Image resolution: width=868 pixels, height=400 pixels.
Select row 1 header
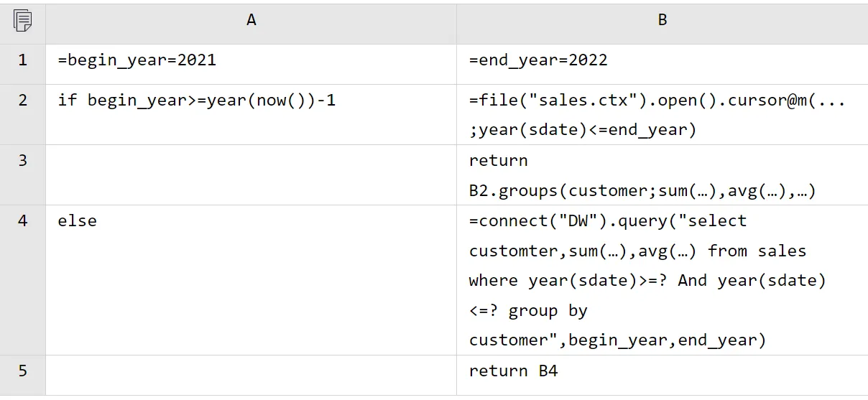[22, 60]
